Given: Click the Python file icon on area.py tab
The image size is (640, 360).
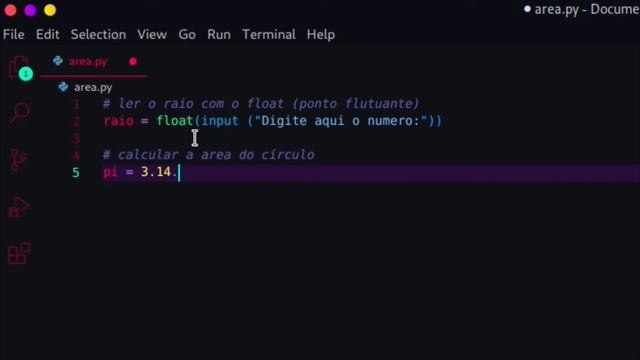Looking at the screenshot, I should pos(58,61).
